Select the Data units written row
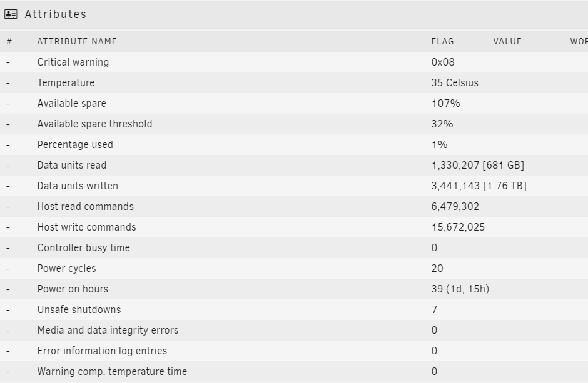 point(294,186)
